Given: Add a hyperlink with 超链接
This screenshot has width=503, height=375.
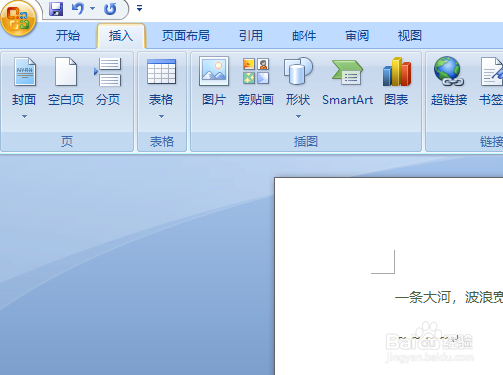Looking at the screenshot, I should pyautogui.click(x=449, y=82).
